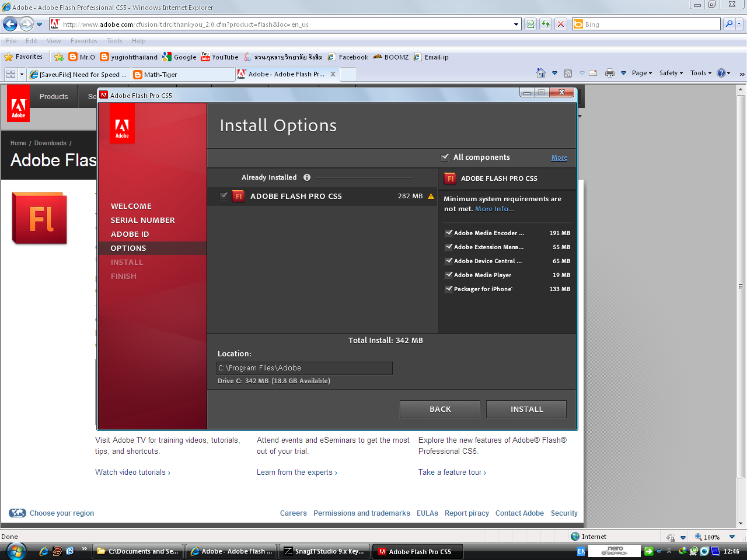This screenshot has height=560, width=747.
Task: Click the Choose your region globe icon
Action: (x=18, y=513)
